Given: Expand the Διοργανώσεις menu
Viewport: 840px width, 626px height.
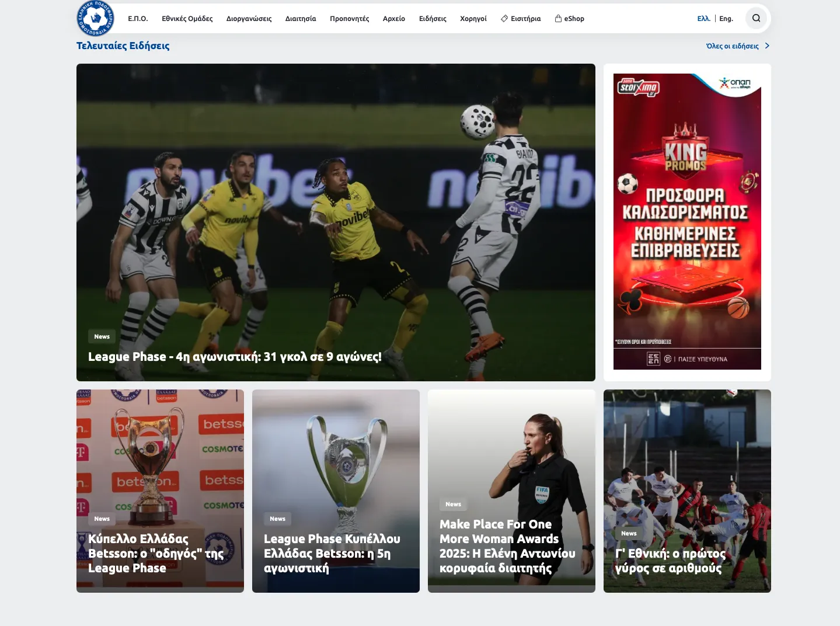Looking at the screenshot, I should (x=249, y=19).
